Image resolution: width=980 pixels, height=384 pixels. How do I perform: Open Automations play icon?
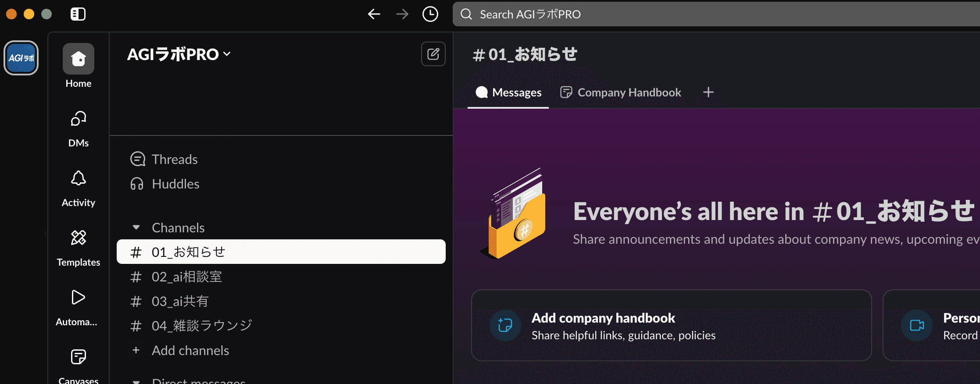pos(78,298)
